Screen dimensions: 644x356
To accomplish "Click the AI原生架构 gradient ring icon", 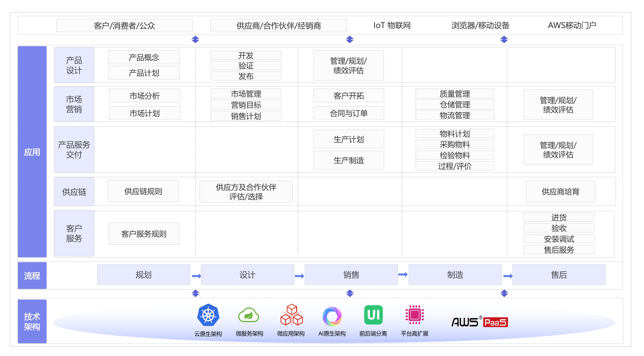I will (x=332, y=316).
